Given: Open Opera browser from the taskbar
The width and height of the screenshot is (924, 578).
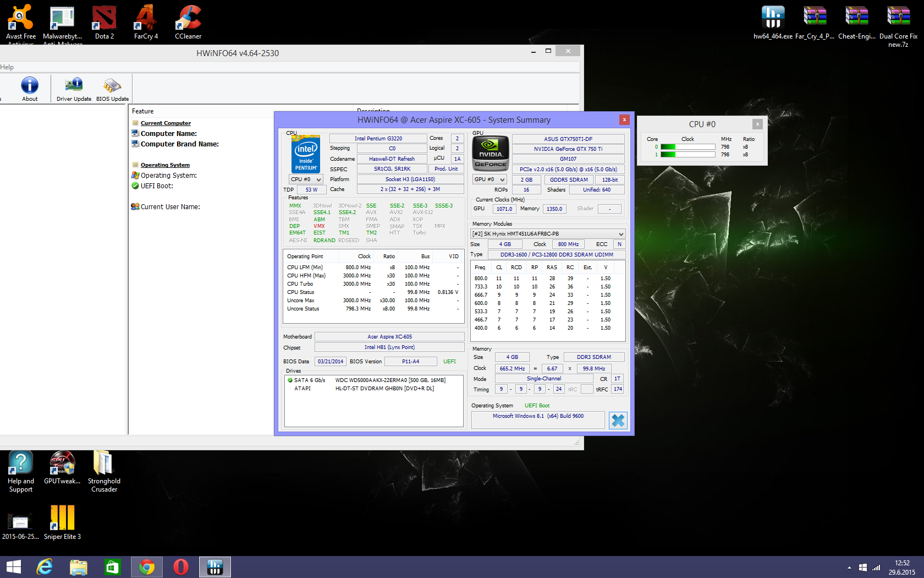Looking at the screenshot, I should tap(180, 567).
